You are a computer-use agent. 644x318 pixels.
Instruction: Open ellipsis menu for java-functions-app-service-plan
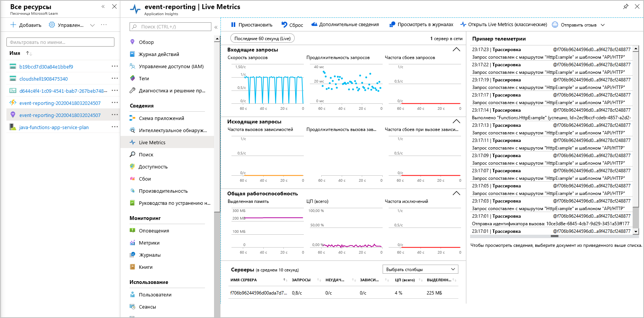click(115, 127)
